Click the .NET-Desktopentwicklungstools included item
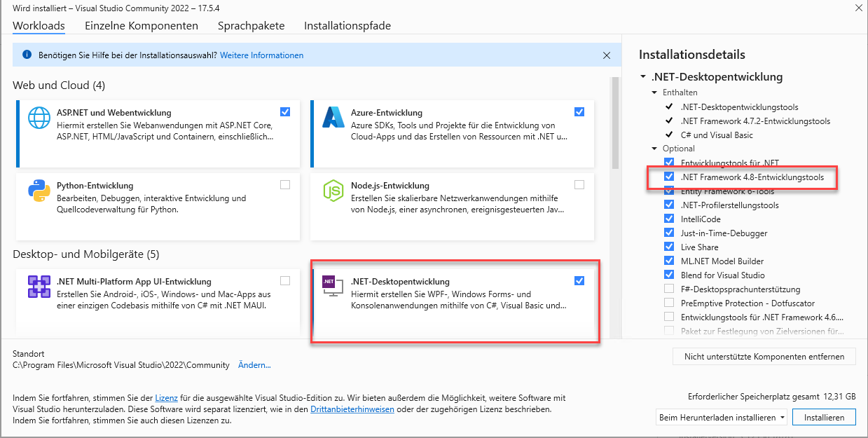The height and width of the screenshot is (438, 868). 739,107
